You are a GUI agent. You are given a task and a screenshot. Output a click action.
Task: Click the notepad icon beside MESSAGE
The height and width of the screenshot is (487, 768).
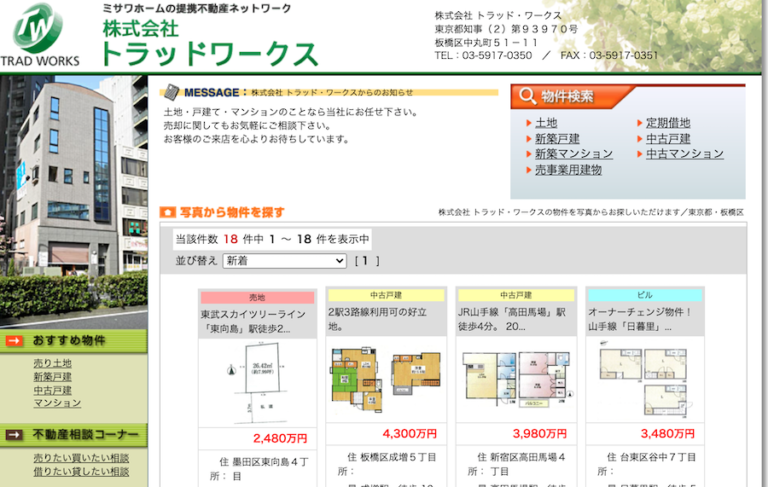(x=171, y=92)
